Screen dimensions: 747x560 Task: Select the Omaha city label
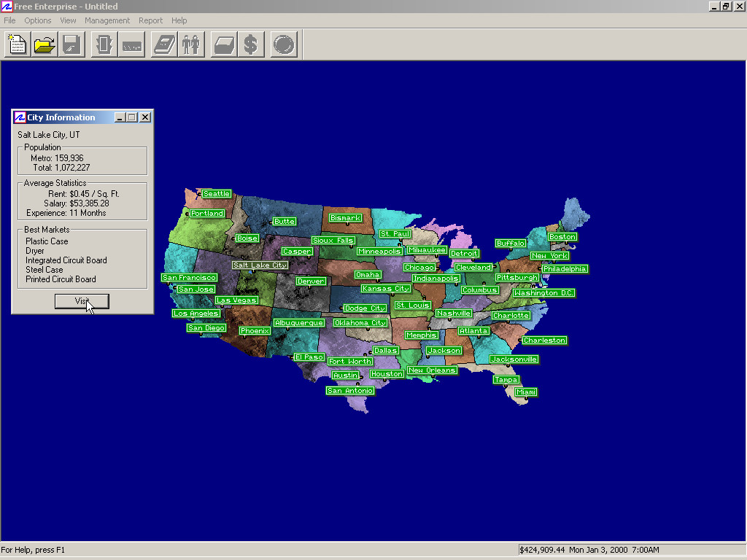[x=368, y=275]
